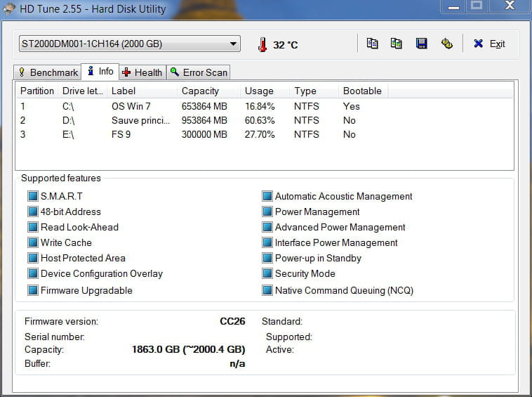532x397 pixels.
Task: Click the Yes bootable value
Action: point(351,106)
